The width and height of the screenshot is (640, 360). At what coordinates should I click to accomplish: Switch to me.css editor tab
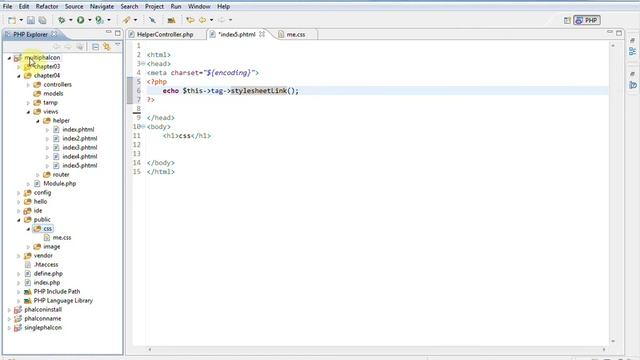(296, 35)
